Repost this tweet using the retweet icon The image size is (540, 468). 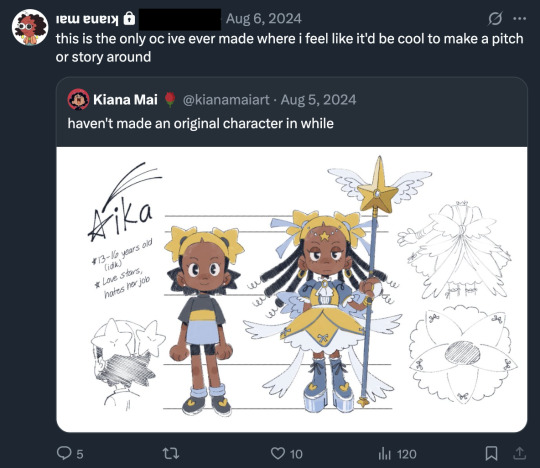click(x=171, y=454)
